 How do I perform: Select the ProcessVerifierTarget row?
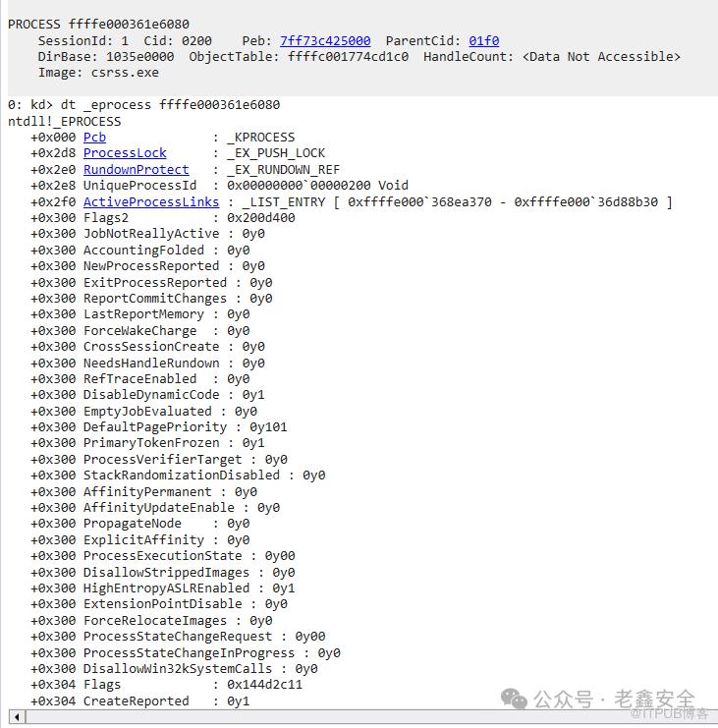coord(159,460)
